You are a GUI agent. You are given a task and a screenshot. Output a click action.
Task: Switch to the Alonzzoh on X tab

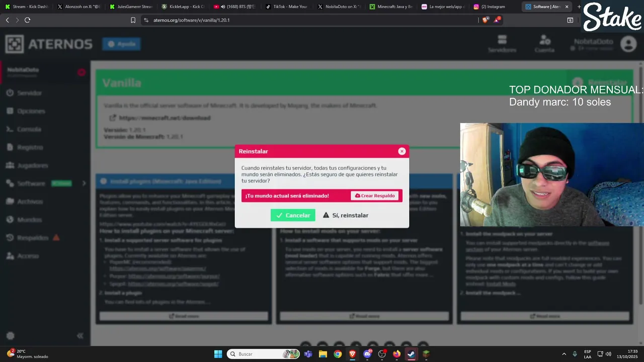click(79, 7)
